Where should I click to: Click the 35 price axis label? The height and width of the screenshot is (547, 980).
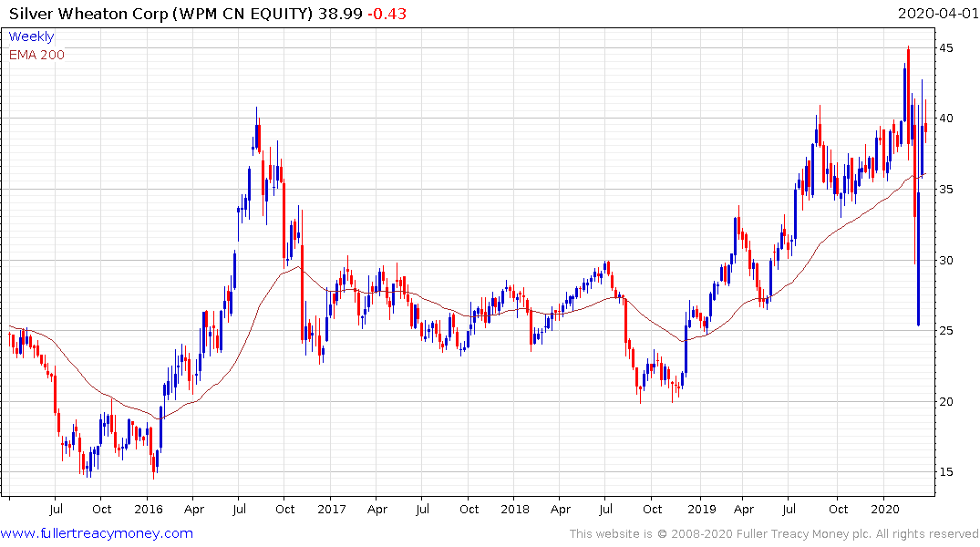coord(945,190)
